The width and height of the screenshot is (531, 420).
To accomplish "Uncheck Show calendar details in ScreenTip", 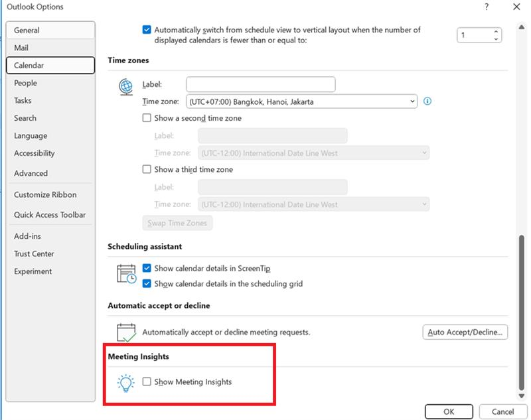I will coord(147,268).
